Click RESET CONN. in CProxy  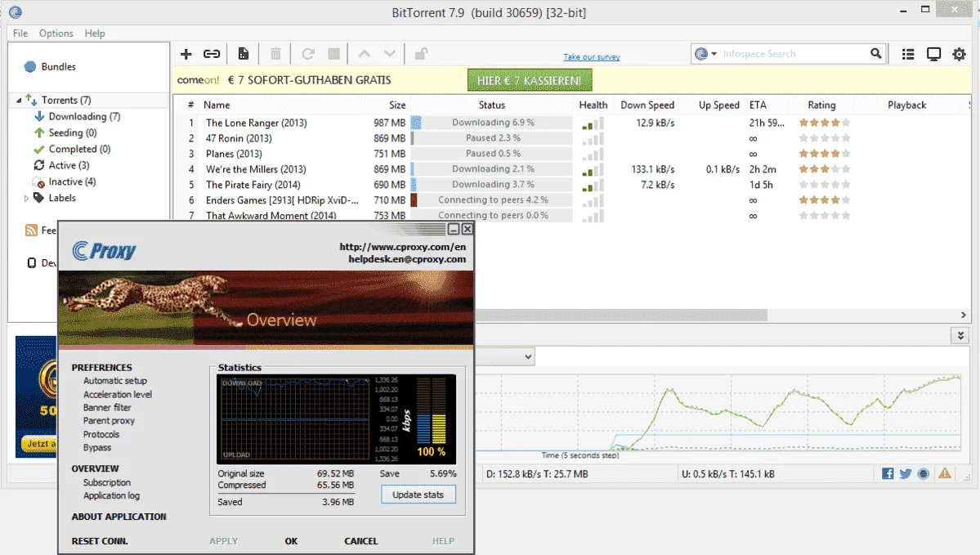tap(100, 541)
